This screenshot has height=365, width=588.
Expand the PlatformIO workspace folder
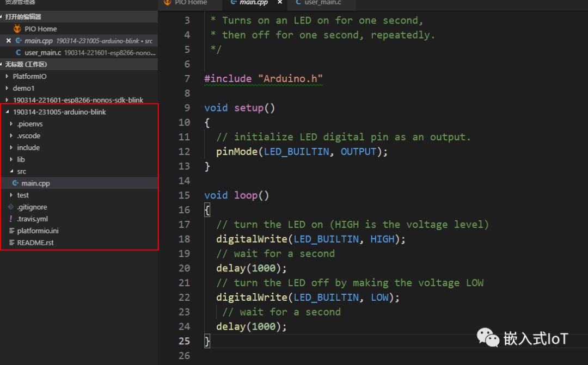pos(29,77)
